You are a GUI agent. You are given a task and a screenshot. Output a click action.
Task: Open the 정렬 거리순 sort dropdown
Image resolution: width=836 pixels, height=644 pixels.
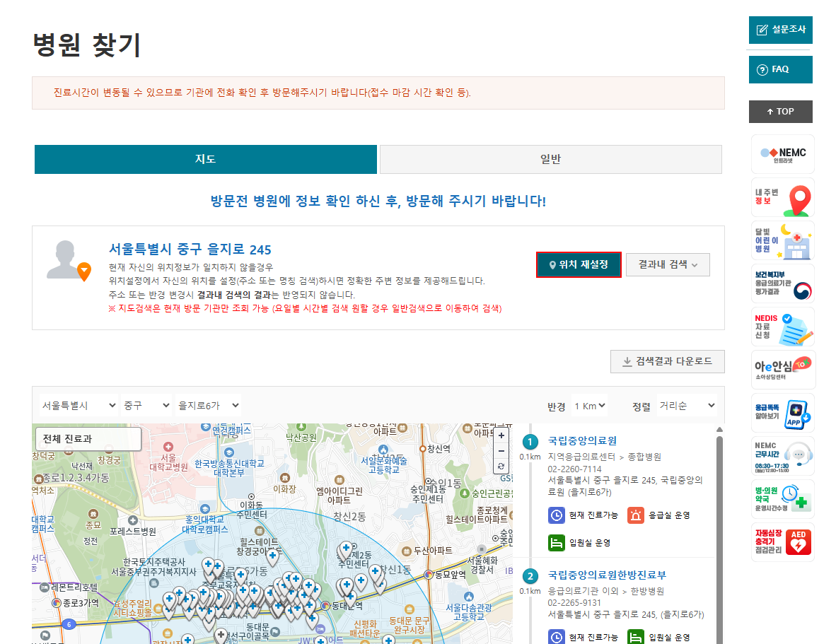click(687, 406)
